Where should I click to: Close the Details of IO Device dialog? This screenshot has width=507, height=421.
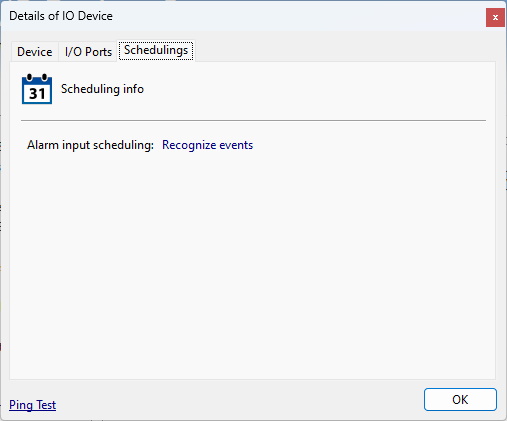click(x=495, y=17)
